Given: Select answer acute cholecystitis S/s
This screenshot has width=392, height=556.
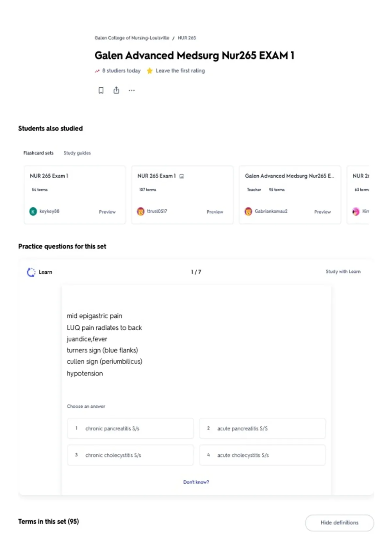Looking at the screenshot, I should tap(262, 455).
